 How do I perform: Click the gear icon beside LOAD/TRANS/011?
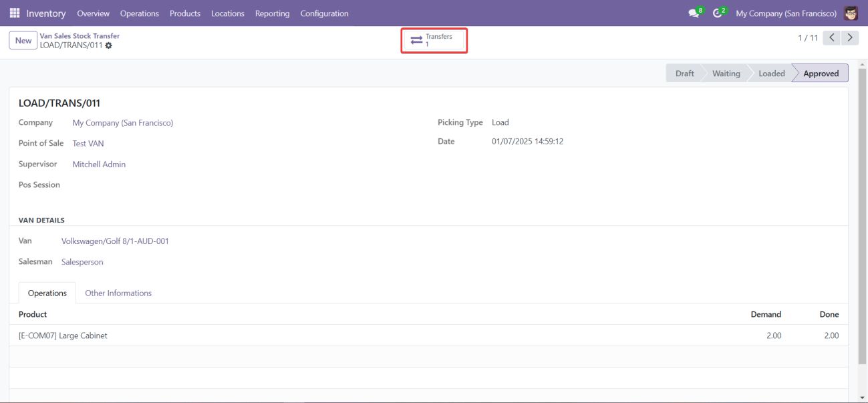tap(109, 45)
